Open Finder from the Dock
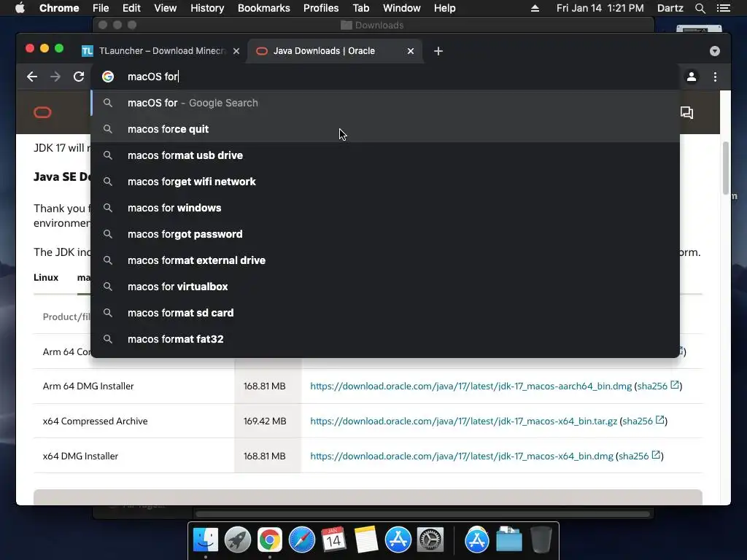Screen dimensions: 747x560 click(206, 540)
